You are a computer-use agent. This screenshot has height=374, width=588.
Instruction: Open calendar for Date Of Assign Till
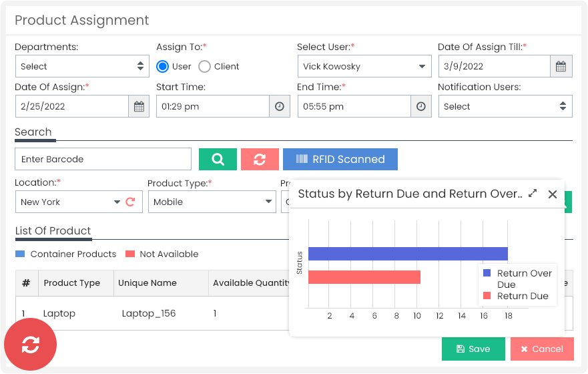pos(561,66)
